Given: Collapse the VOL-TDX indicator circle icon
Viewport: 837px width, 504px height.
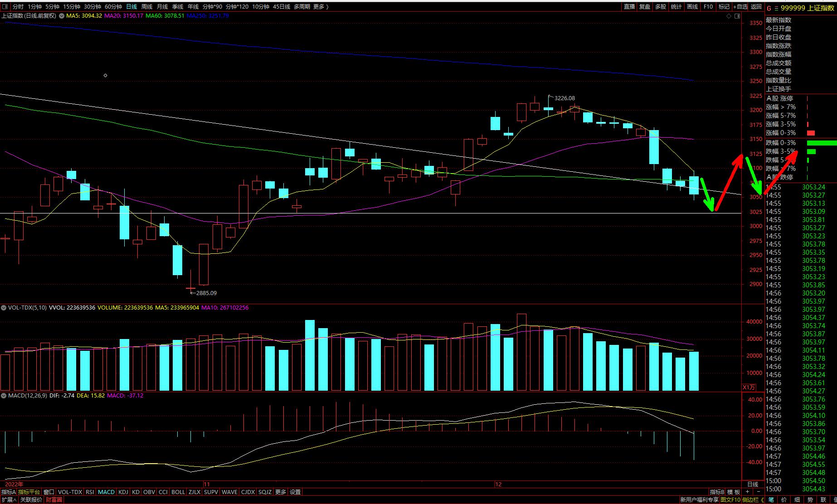Looking at the screenshot, I should coord(4,308).
